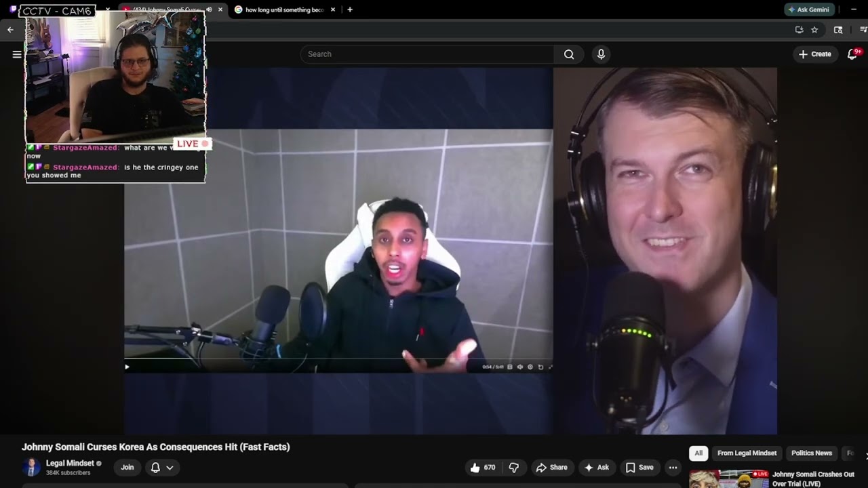Click the browser back arrow
Screen dimensions: 868x488
[x=10, y=30]
